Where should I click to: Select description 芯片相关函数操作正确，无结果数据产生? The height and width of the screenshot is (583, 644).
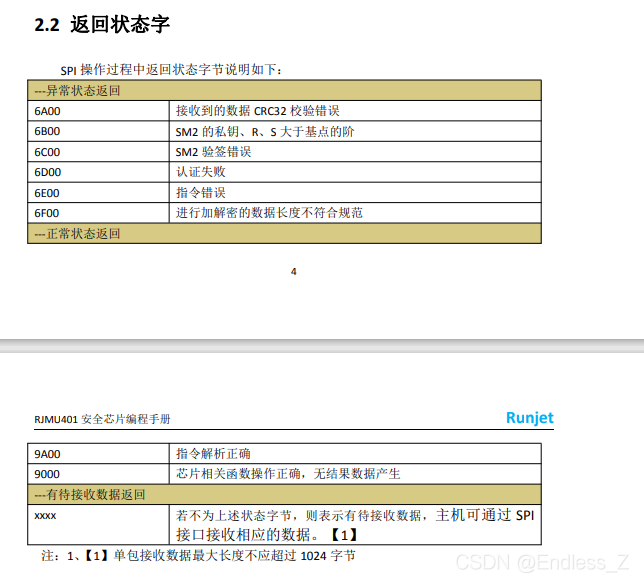pos(288,474)
